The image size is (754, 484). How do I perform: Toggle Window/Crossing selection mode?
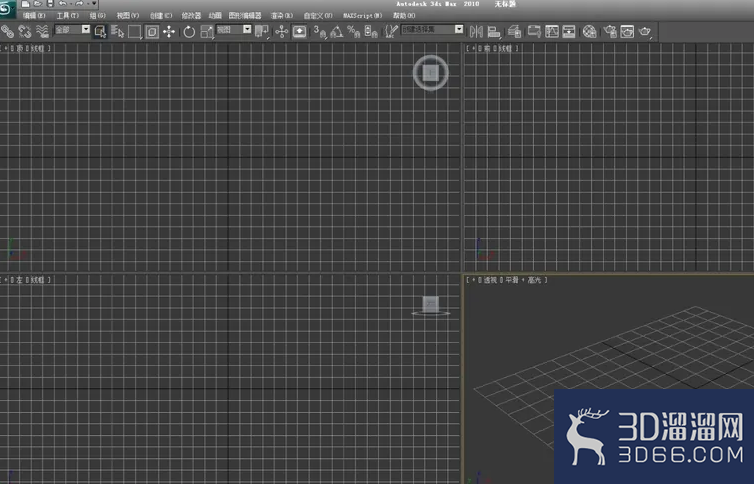tap(151, 32)
